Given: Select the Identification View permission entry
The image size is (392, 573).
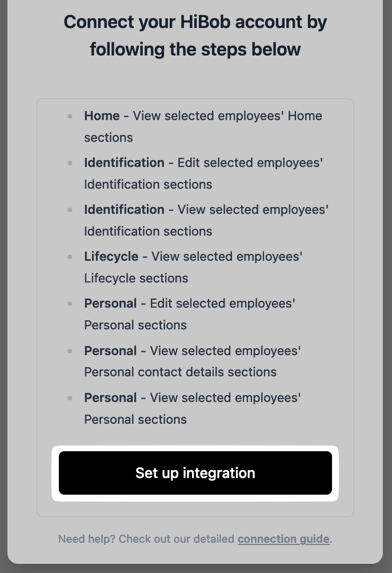Looking at the screenshot, I should [206, 220].
